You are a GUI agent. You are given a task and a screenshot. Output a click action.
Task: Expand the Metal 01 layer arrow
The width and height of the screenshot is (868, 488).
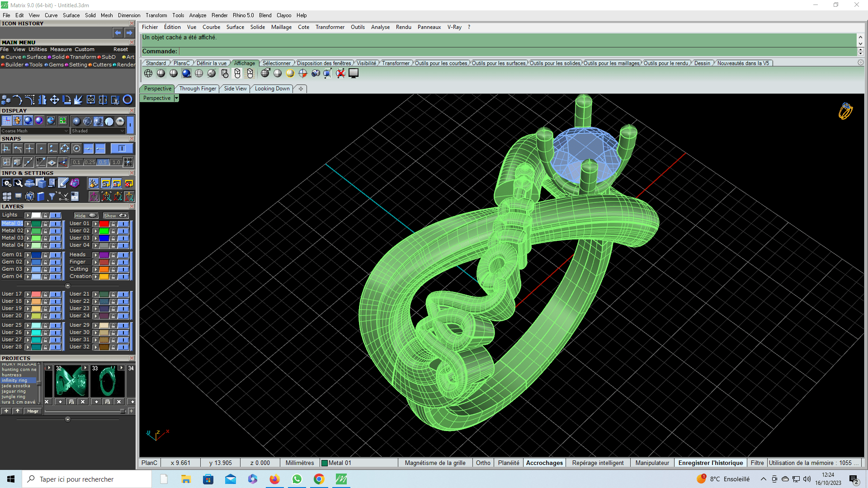(x=28, y=224)
